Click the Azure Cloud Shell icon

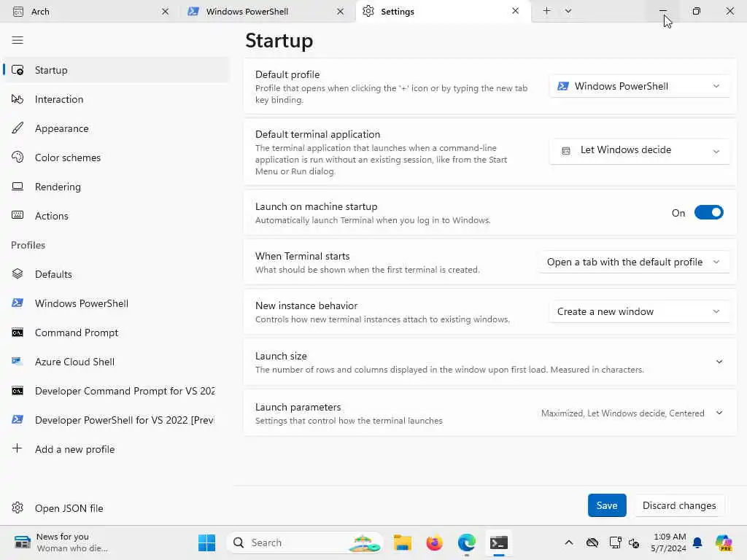click(18, 362)
